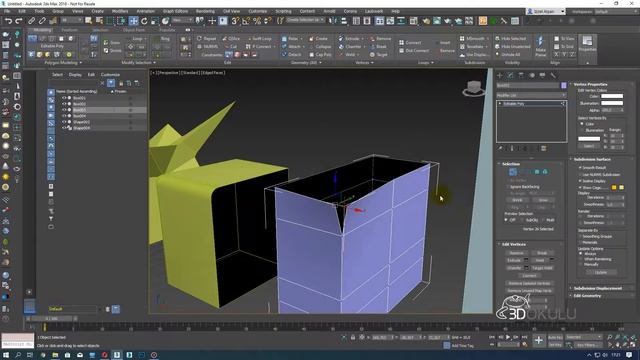Click the Target Weld button
Screen dimensions: 640x360
click(542, 268)
